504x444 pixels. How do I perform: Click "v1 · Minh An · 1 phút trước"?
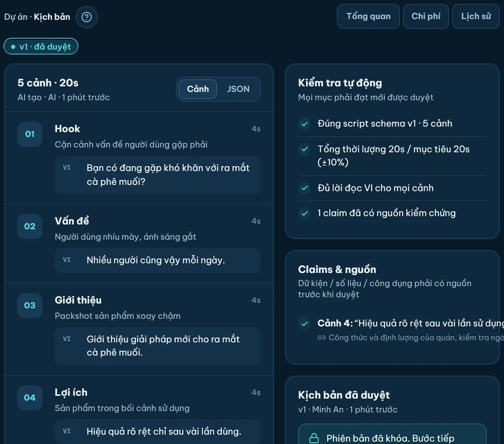click(348, 410)
